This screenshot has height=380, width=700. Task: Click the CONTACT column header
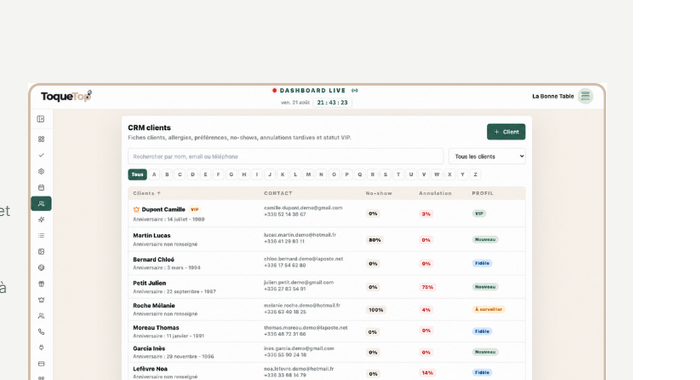point(278,193)
